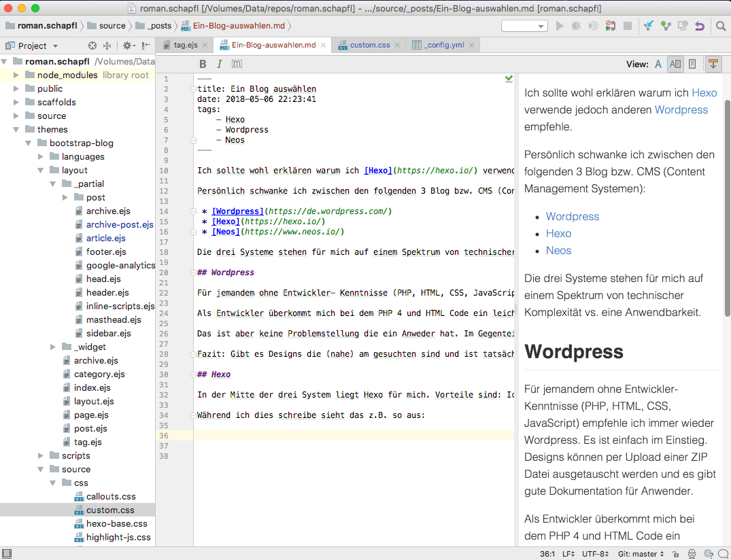The height and width of the screenshot is (560, 731).
Task: Expand the _widget folder
Action: pyautogui.click(x=52, y=347)
